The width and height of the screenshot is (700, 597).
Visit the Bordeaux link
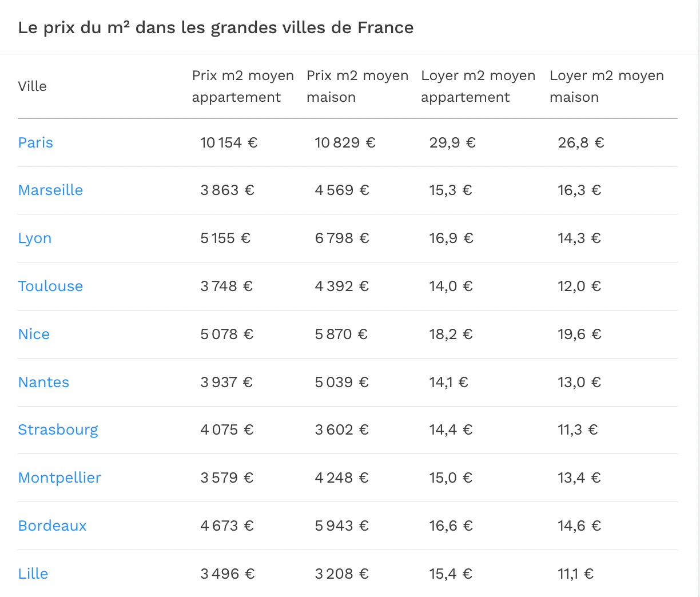click(52, 526)
